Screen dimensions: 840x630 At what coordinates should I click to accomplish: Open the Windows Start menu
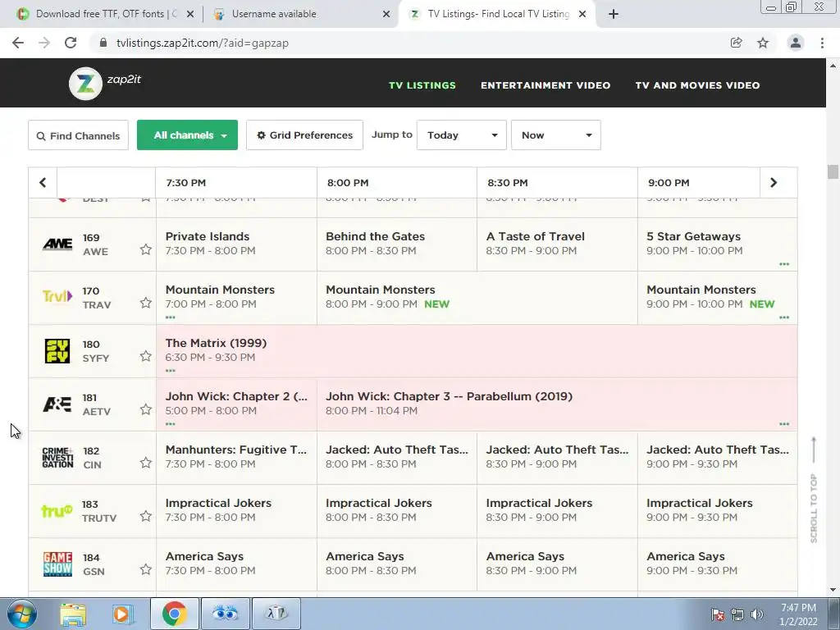pyautogui.click(x=22, y=614)
